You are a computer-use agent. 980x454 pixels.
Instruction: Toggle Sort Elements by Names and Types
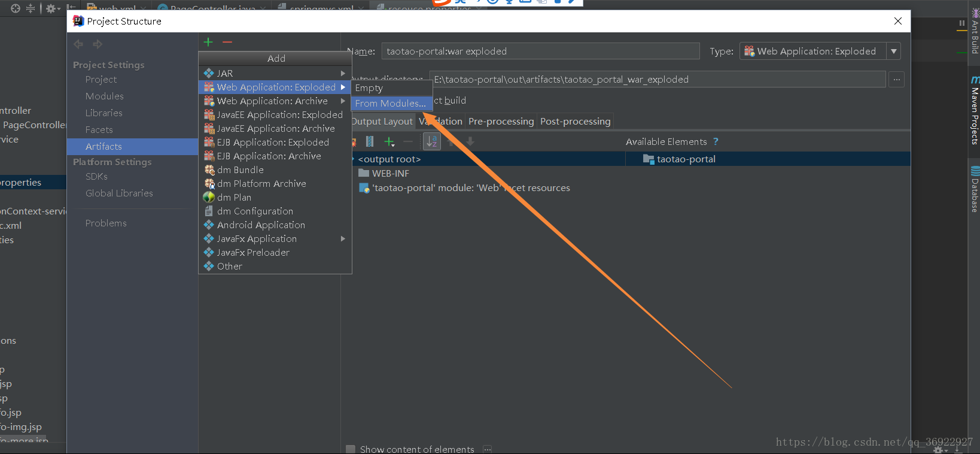(431, 141)
